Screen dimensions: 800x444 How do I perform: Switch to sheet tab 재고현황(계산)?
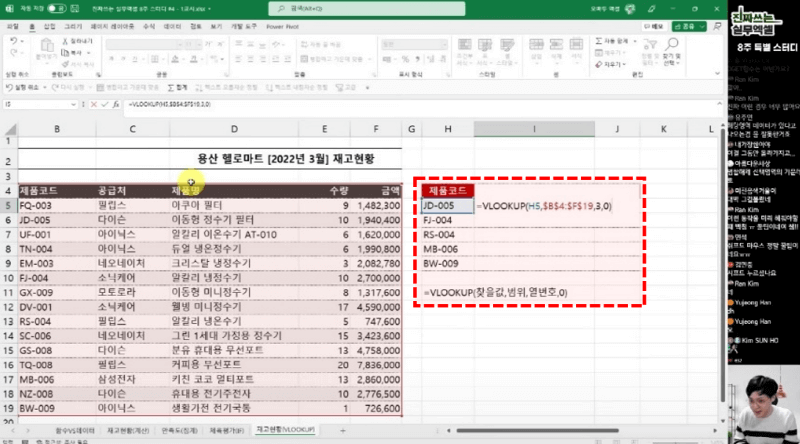(128, 431)
